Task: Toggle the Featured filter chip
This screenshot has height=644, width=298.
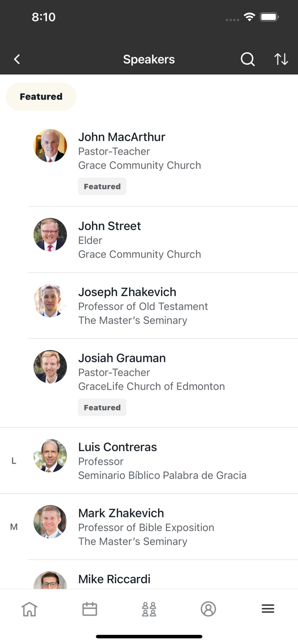Action: pos(41,97)
